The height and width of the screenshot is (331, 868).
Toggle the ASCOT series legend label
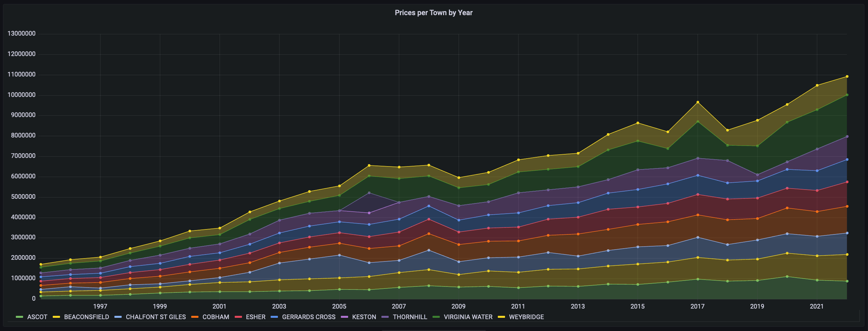click(37, 317)
